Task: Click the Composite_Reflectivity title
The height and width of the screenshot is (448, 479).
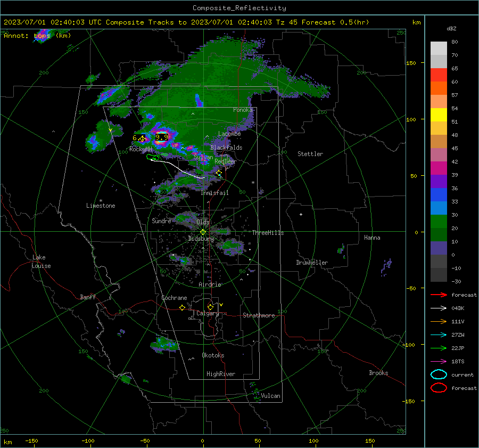Action: pos(239,8)
